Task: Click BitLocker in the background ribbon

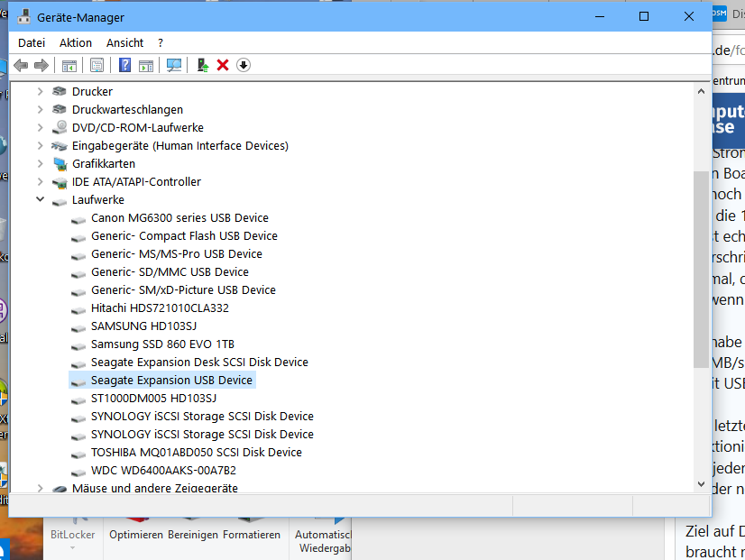Action: pyautogui.click(x=73, y=535)
